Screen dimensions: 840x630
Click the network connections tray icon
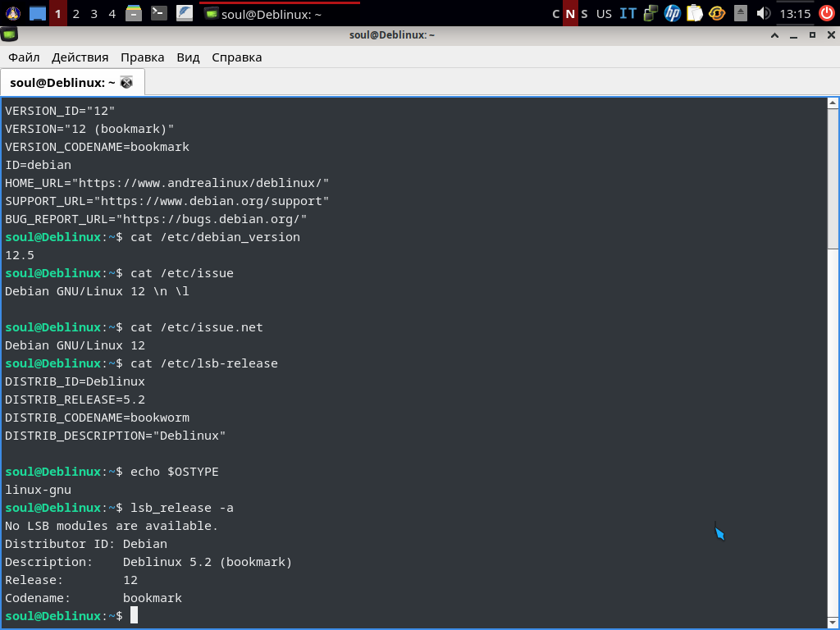pos(651,13)
